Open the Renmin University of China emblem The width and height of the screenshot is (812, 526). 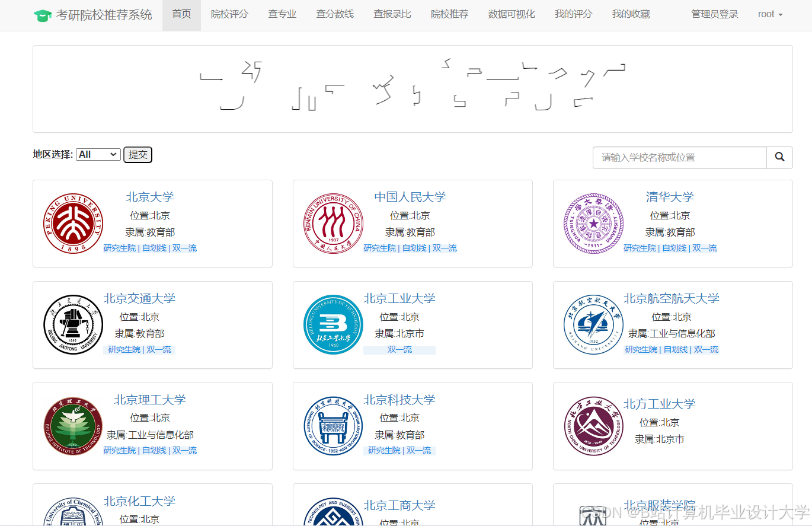click(x=334, y=224)
